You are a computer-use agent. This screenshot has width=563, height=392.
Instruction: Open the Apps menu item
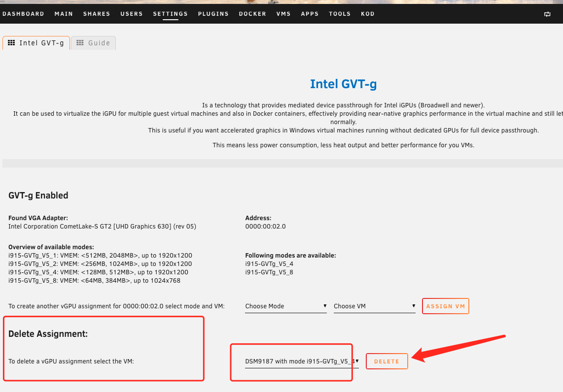coord(310,14)
